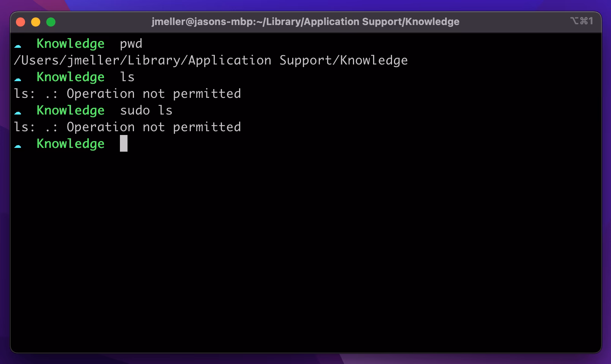
Task: Click the pwd command text
Action: point(131,44)
